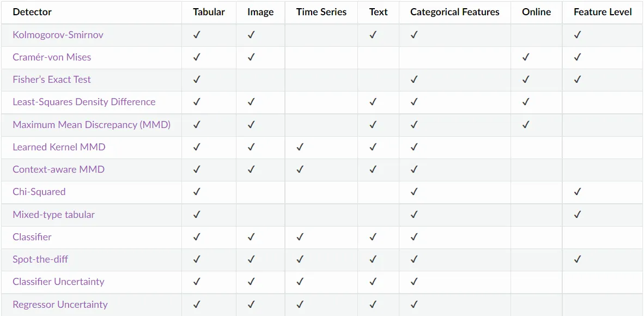This screenshot has width=644, height=316.
Task: Open the Chi-Squared detector link
Action: (x=39, y=191)
